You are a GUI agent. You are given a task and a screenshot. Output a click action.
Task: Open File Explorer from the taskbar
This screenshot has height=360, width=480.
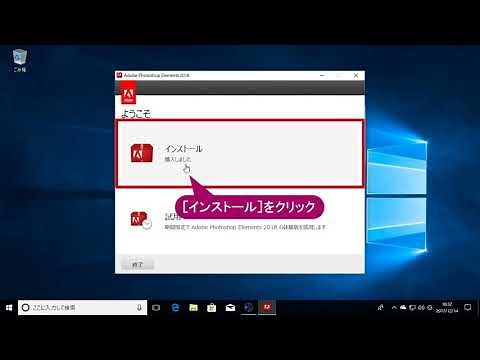click(x=193, y=307)
